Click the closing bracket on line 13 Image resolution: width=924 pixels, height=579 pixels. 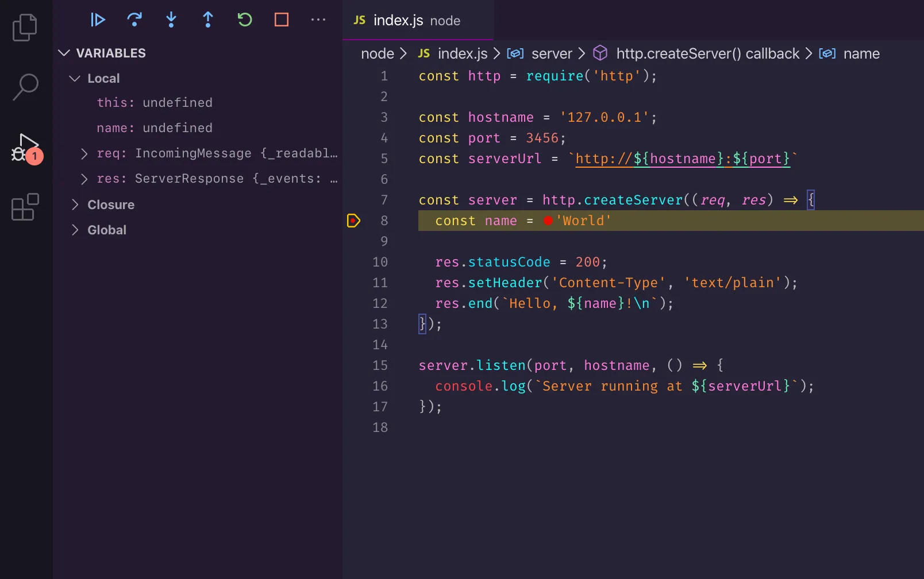422,324
